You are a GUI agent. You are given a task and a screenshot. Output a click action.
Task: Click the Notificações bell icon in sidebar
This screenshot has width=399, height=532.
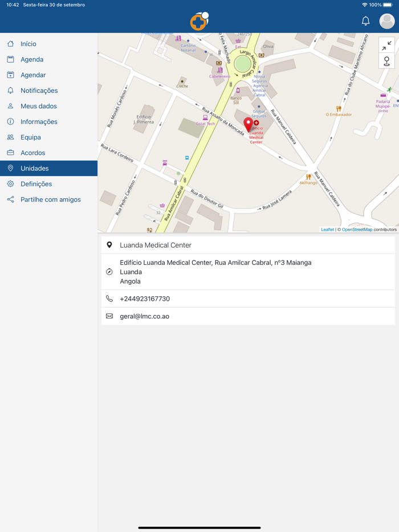pyautogui.click(x=10, y=91)
